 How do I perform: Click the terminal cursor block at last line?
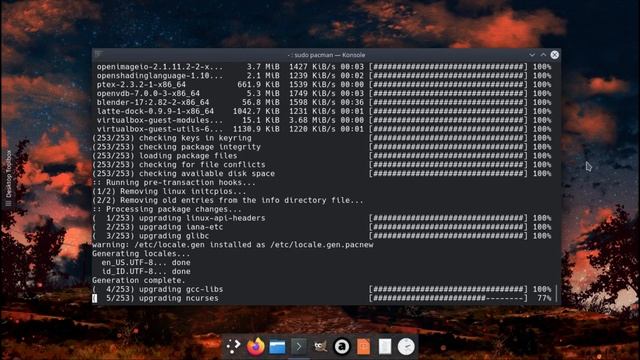(95, 298)
